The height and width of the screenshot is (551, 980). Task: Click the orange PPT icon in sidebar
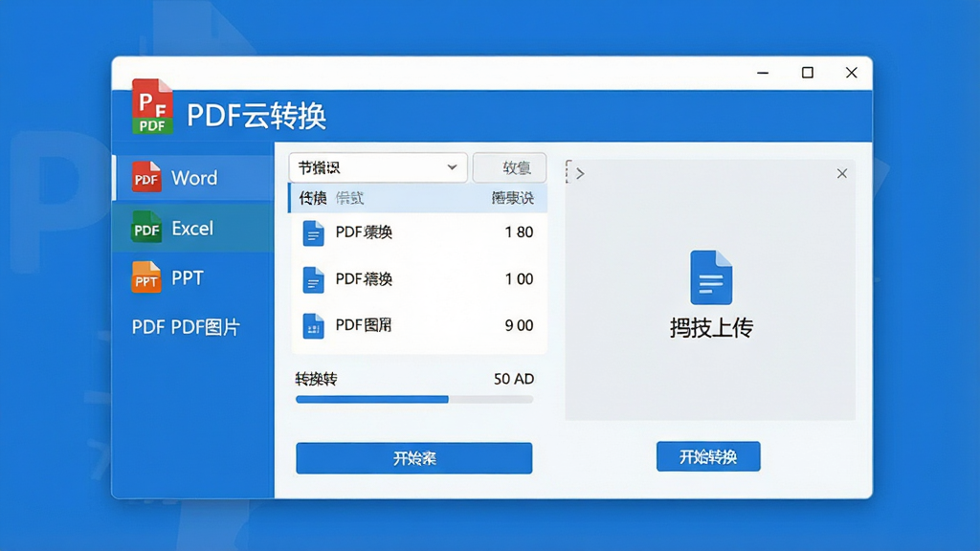[x=146, y=277]
